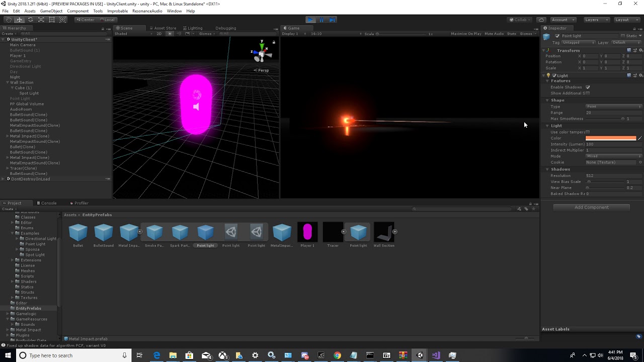The width and height of the screenshot is (644, 362).
Task: Switch to the Asset Store tab
Action: [x=163, y=28]
